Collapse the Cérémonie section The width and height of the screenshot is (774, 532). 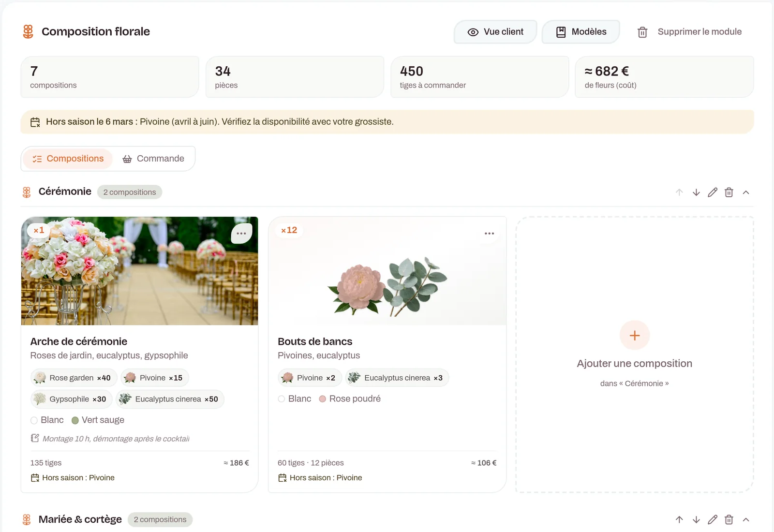[746, 192]
